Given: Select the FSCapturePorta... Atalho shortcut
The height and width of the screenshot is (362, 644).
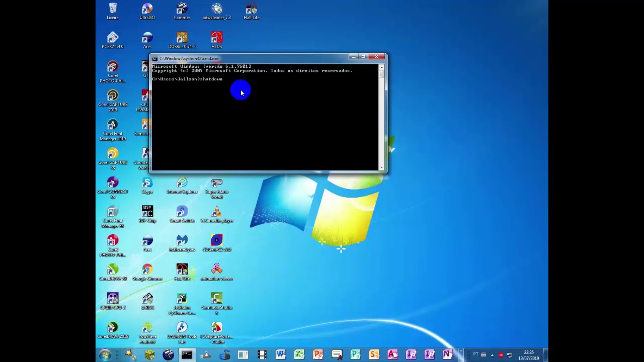Looking at the screenshot, I should (217, 333).
